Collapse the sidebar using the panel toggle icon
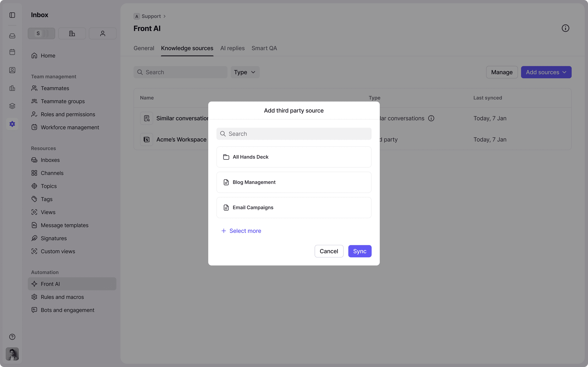The height and width of the screenshot is (367, 588). tap(12, 15)
